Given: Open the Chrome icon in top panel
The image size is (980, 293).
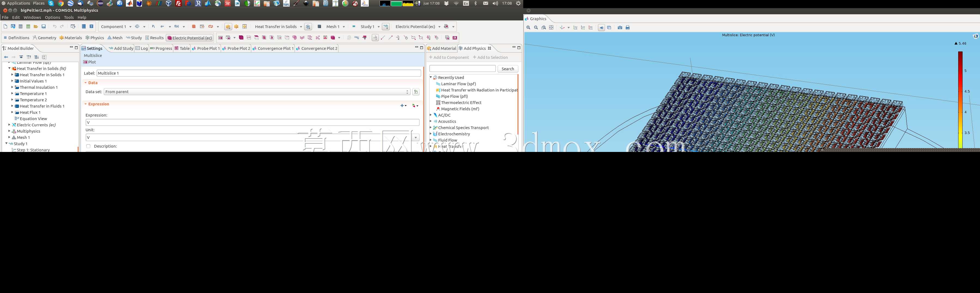Looking at the screenshot, I should point(61,4).
